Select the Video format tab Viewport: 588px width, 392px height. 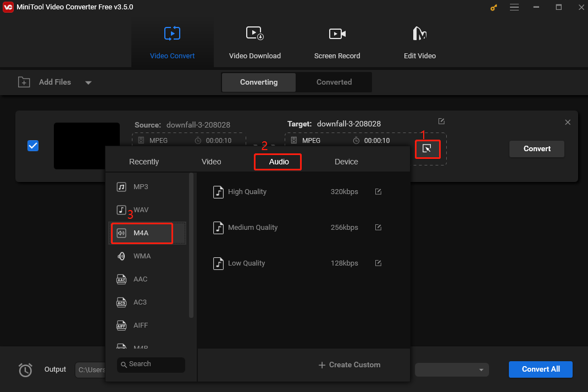click(211, 162)
